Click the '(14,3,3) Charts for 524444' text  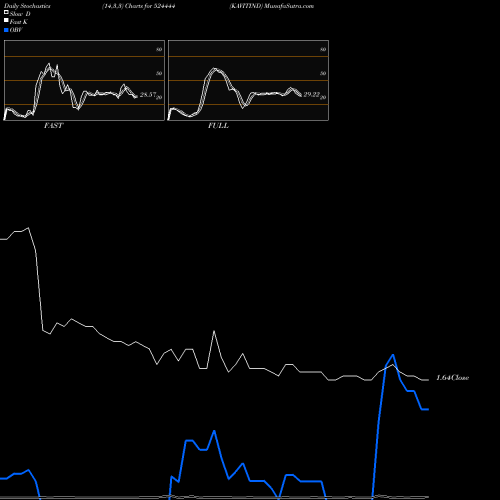pos(139,6)
